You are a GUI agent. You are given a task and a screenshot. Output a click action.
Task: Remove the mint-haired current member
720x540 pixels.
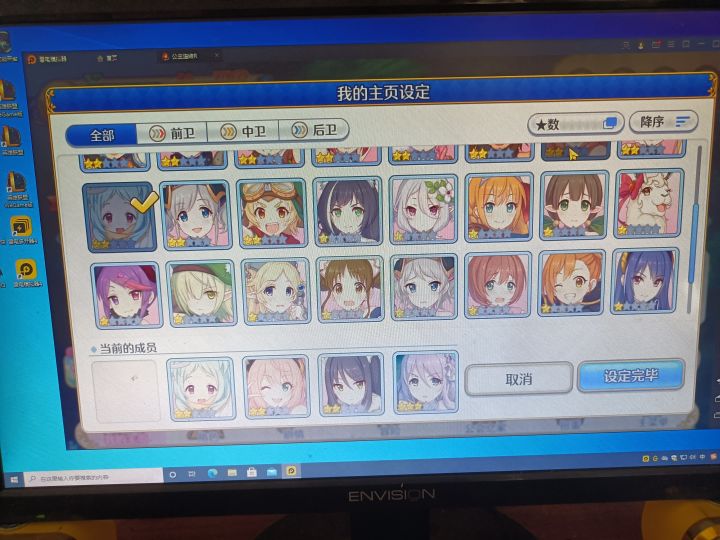click(x=201, y=389)
